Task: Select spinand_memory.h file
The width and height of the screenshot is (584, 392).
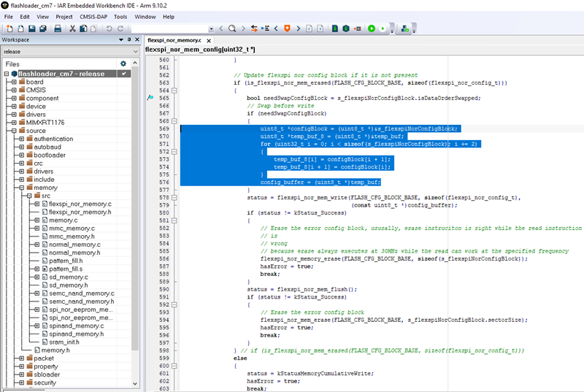Action: (x=77, y=334)
